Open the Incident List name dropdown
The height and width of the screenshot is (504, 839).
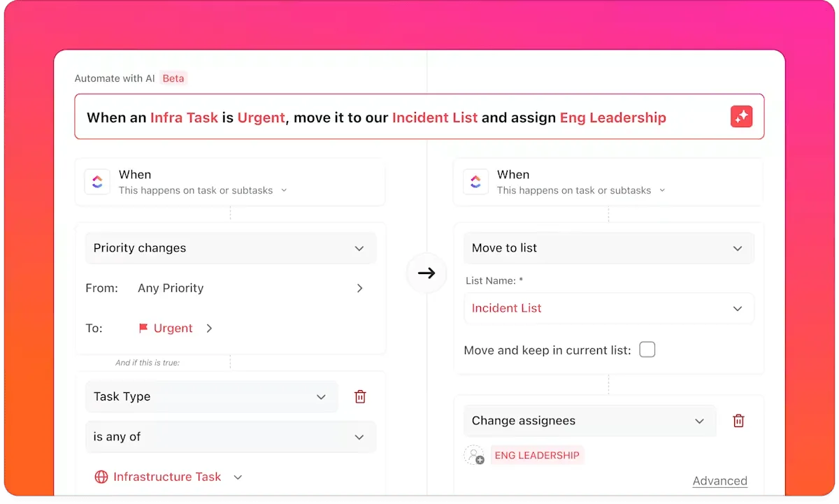(x=609, y=308)
